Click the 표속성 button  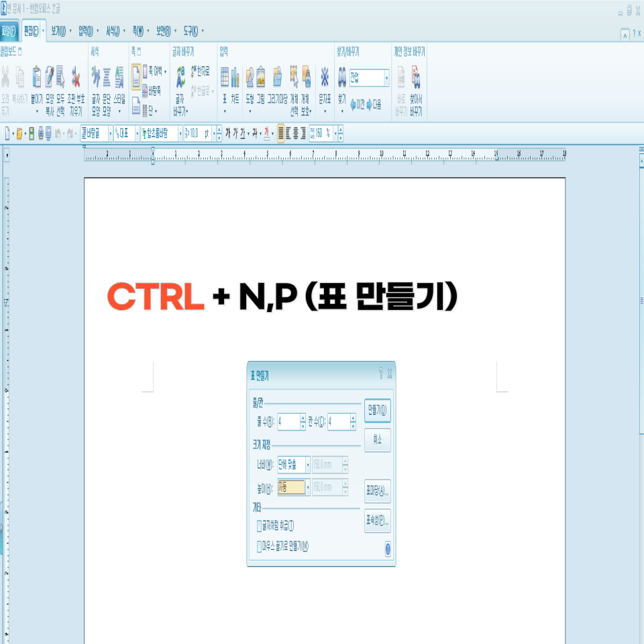click(x=377, y=521)
